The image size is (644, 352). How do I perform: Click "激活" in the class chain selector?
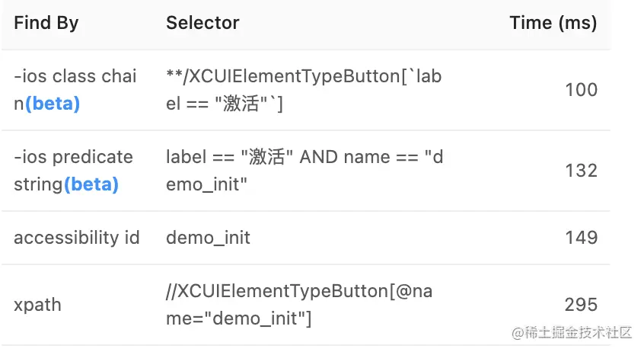click(x=241, y=104)
